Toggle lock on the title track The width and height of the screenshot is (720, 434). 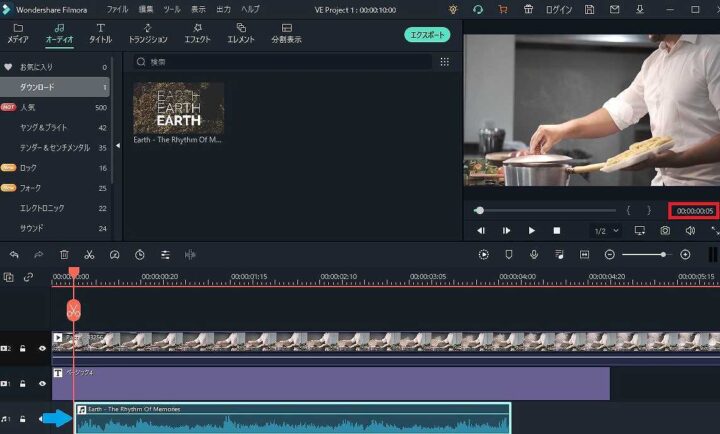23,383
